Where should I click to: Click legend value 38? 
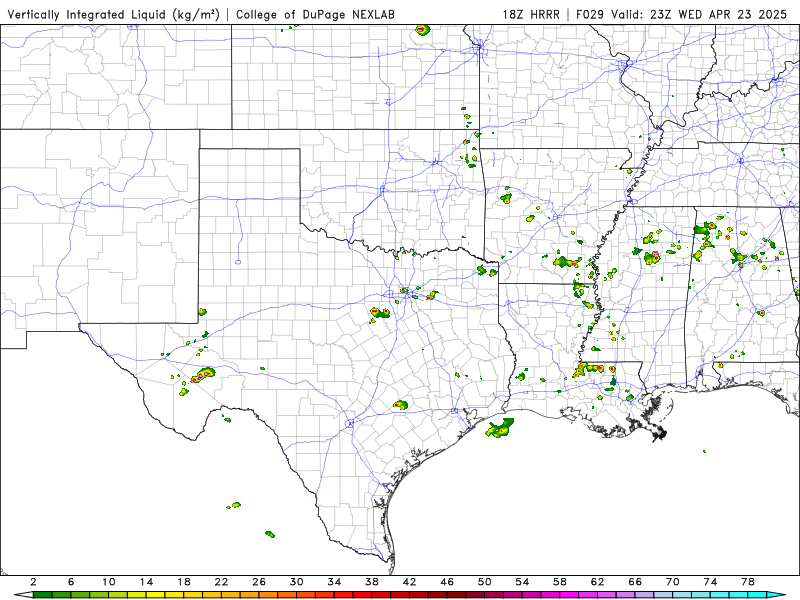click(x=372, y=582)
